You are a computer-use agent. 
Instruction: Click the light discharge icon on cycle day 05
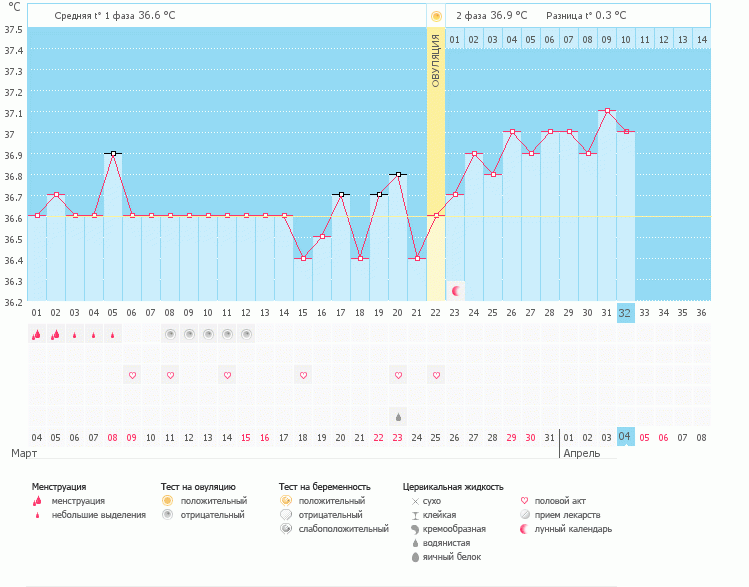(x=113, y=335)
